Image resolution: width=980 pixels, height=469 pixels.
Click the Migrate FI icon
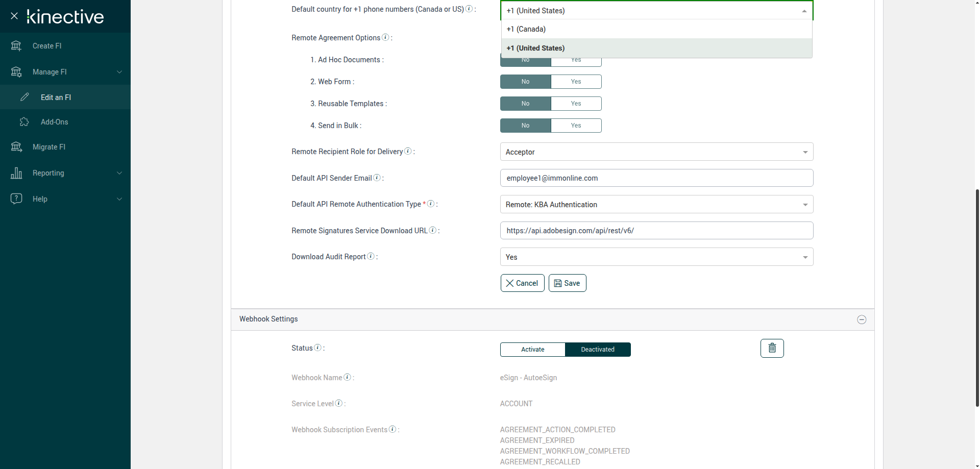[x=16, y=147]
